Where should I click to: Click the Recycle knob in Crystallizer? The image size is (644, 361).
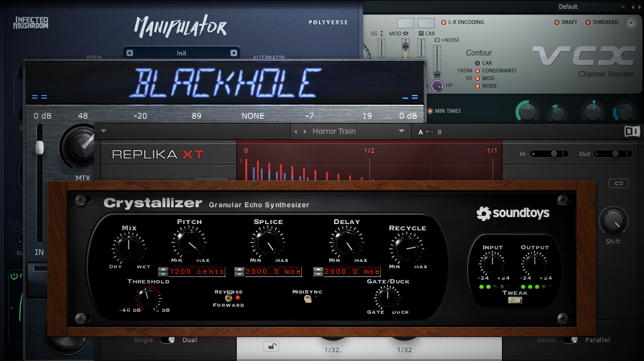pos(407,248)
